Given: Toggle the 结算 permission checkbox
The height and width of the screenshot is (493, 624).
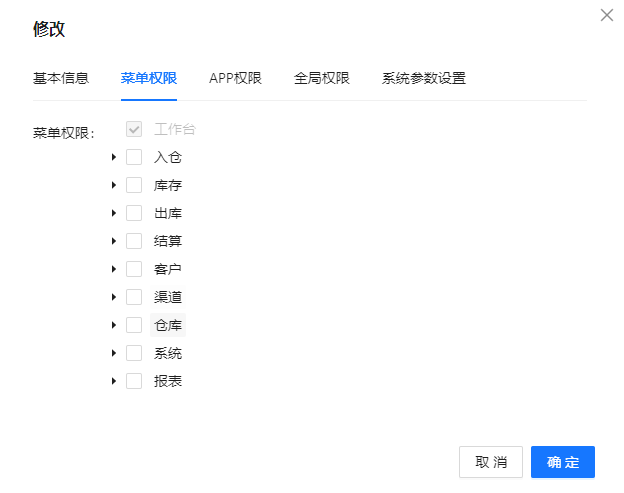Looking at the screenshot, I should [134, 241].
